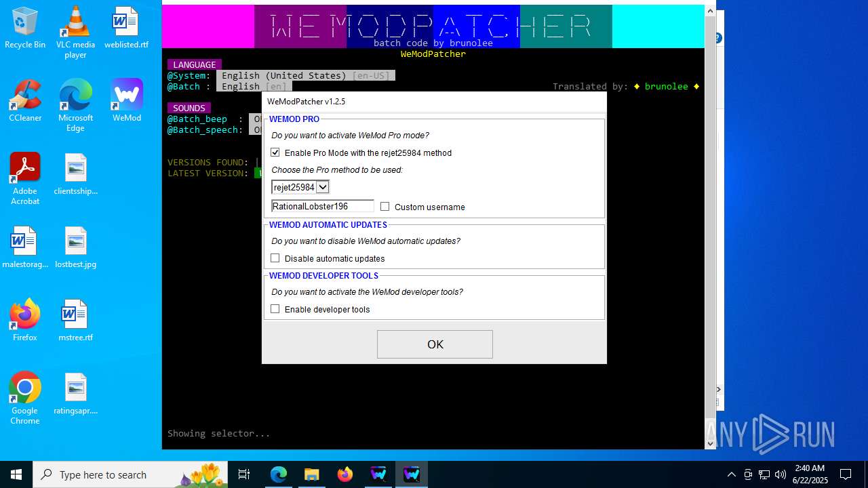Open Task View from the taskbar
The height and width of the screenshot is (488, 868).
pyautogui.click(x=244, y=474)
